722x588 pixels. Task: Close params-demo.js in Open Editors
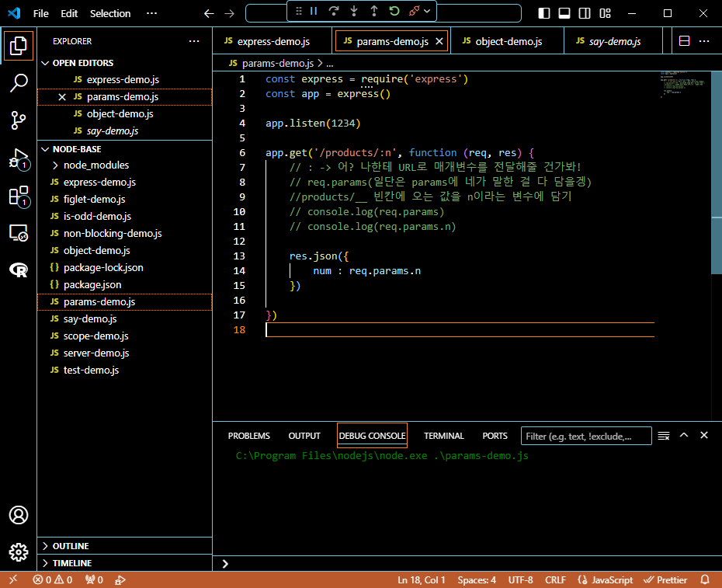point(62,97)
